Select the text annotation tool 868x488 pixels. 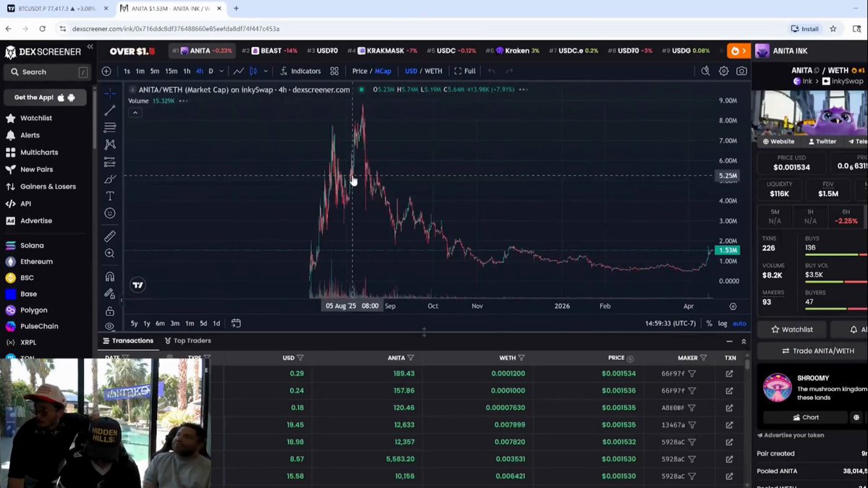(x=110, y=196)
